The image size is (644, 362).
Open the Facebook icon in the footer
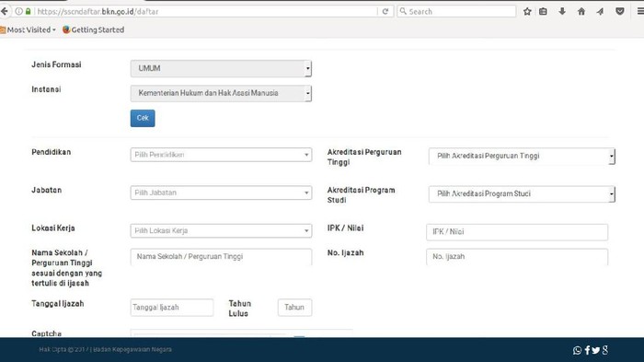pyautogui.click(x=587, y=350)
